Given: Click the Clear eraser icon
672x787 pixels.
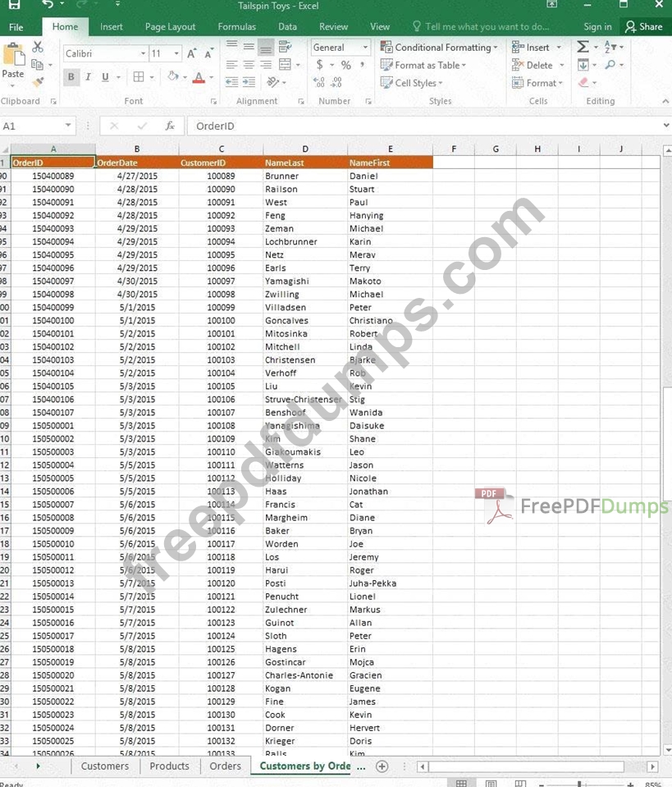Looking at the screenshot, I should click(583, 82).
